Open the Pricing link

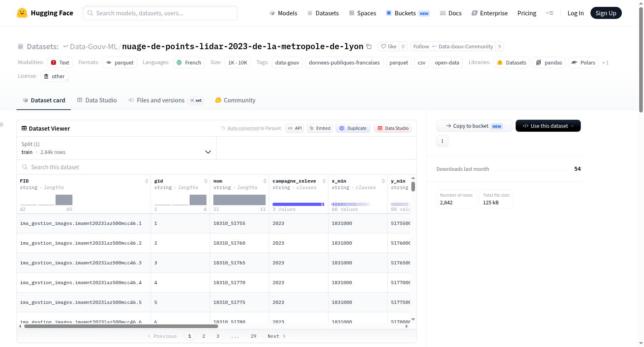[x=527, y=13]
